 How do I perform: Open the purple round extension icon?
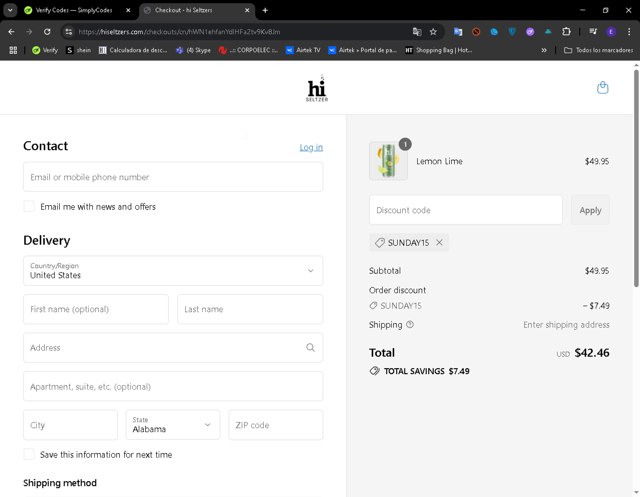click(x=530, y=32)
